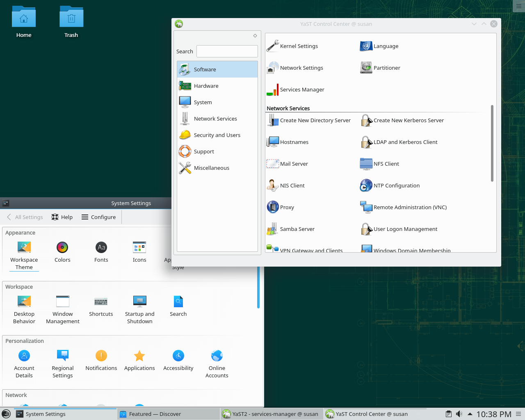This screenshot has width=525, height=420.
Task: Open Search settings in Workspace
Action: pos(178,306)
